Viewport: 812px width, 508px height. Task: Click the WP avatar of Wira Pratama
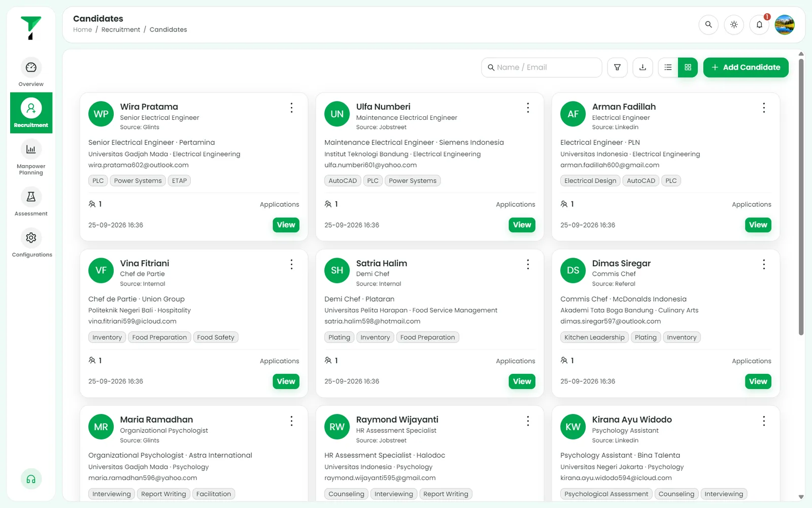tap(101, 114)
